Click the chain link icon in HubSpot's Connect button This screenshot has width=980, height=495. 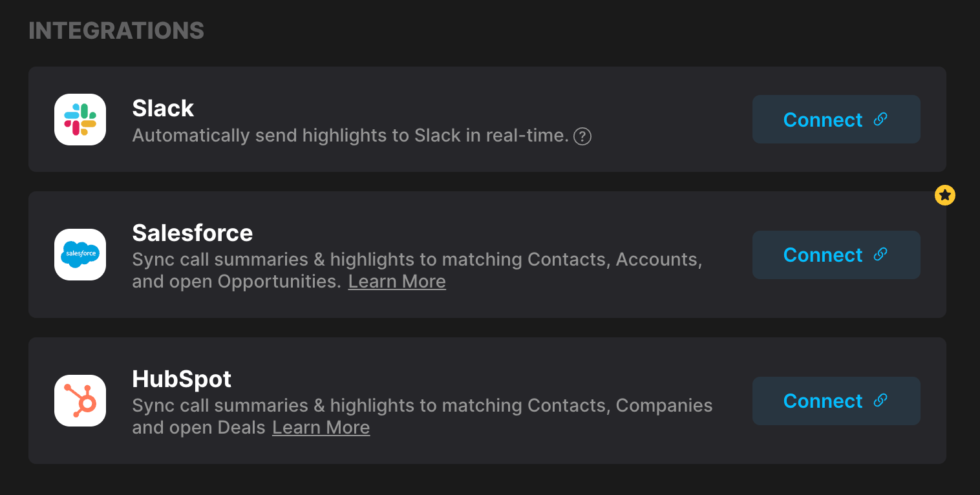(x=880, y=400)
